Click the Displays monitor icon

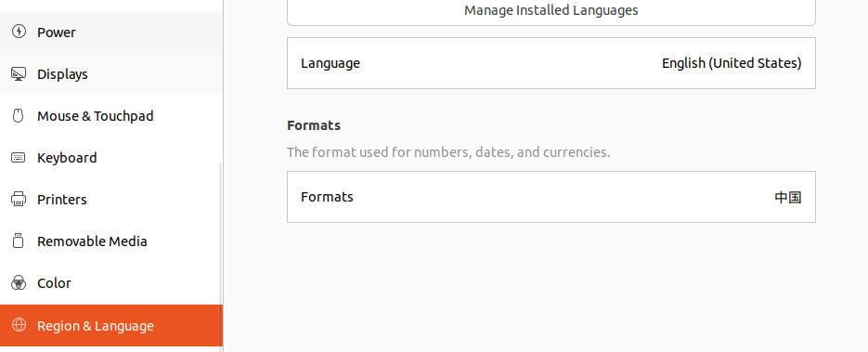[19, 73]
